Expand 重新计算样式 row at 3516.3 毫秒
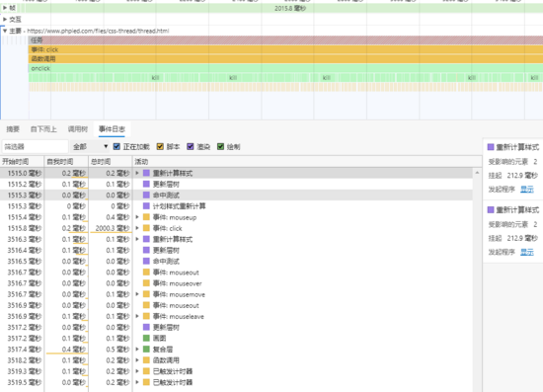 [x=137, y=239]
